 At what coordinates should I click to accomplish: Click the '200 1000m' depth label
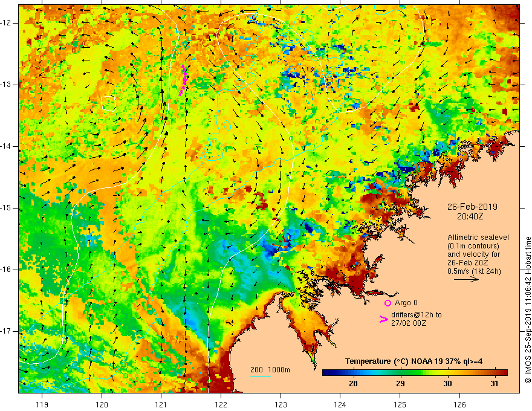pos(270,370)
